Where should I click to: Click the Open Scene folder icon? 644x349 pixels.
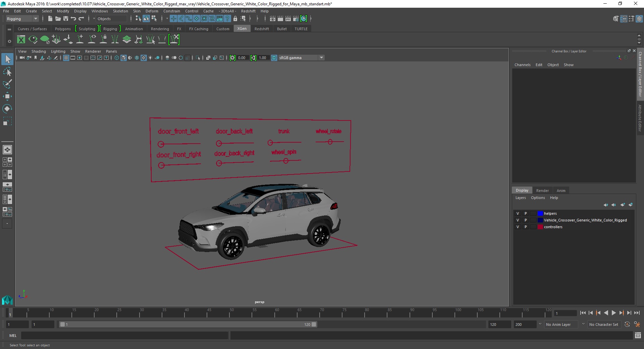tap(58, 19)
